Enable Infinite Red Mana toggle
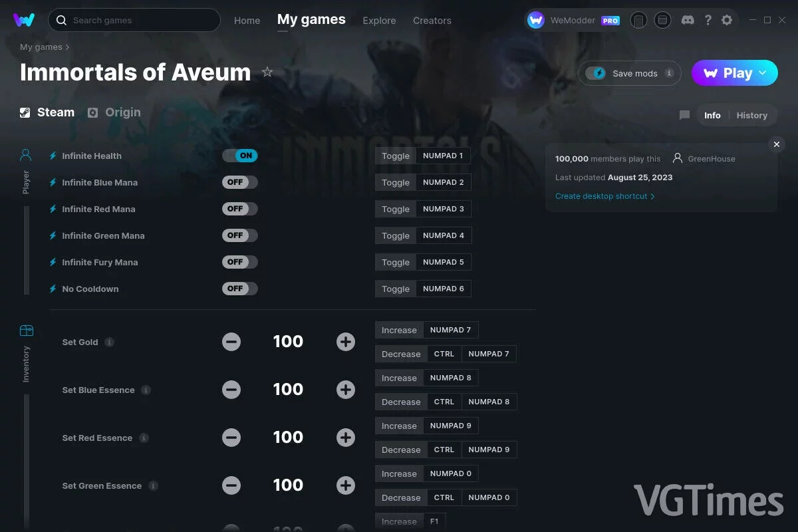The width and height of the screenshot is (798, 532). [240, 209]
